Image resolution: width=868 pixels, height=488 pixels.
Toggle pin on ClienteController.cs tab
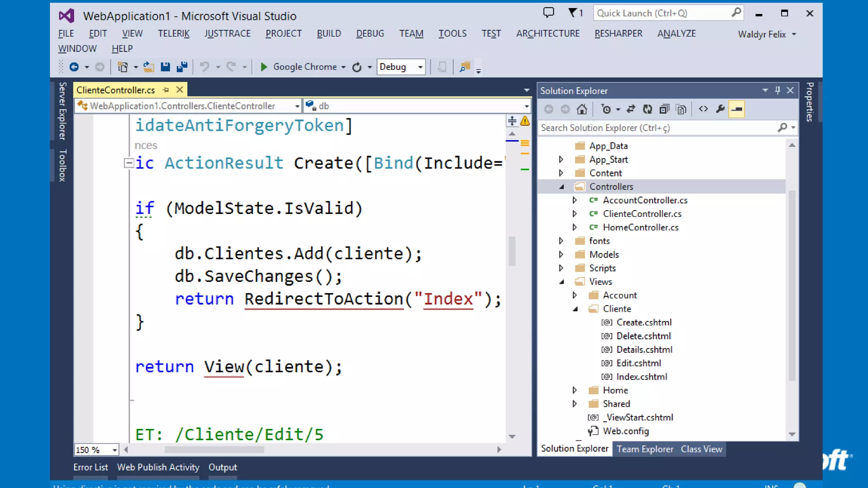166,90
